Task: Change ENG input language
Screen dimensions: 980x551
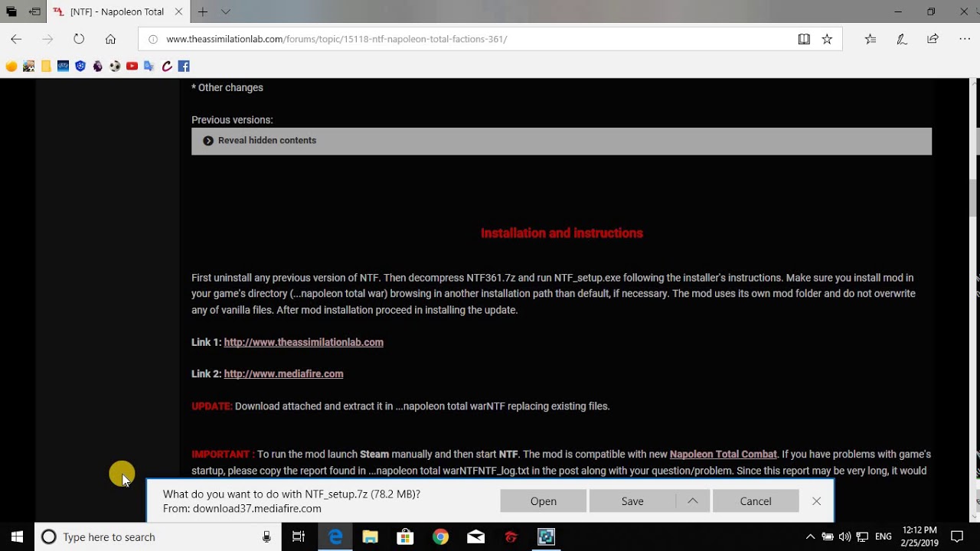Action: (x=884, y=537)
